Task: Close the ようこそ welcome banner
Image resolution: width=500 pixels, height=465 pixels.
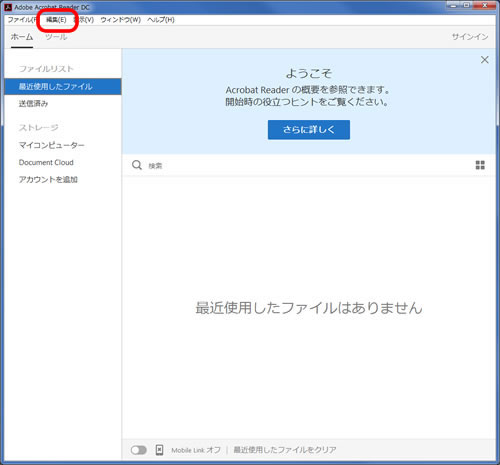Action: coord(485,60)
